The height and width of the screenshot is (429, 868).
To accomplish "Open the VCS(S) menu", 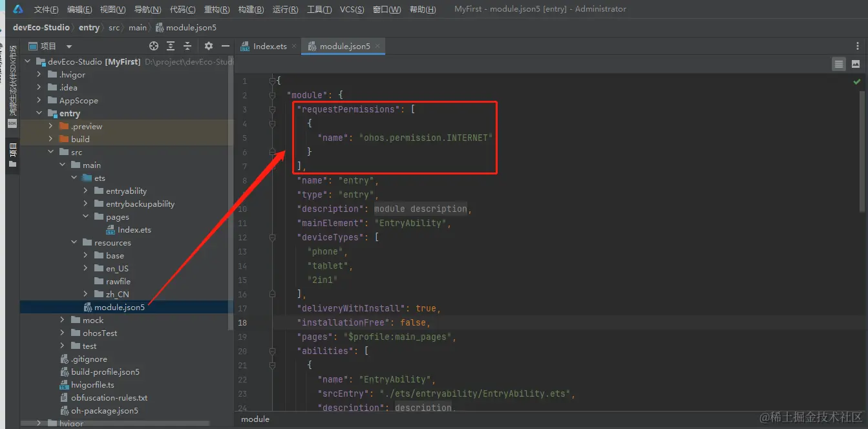I will coord(352,9).
